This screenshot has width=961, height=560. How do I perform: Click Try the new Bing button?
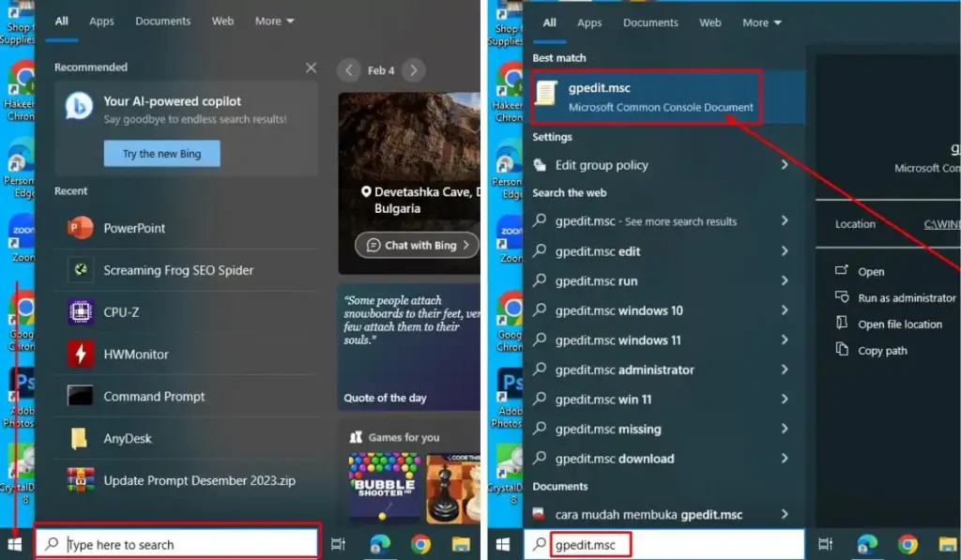161,154
